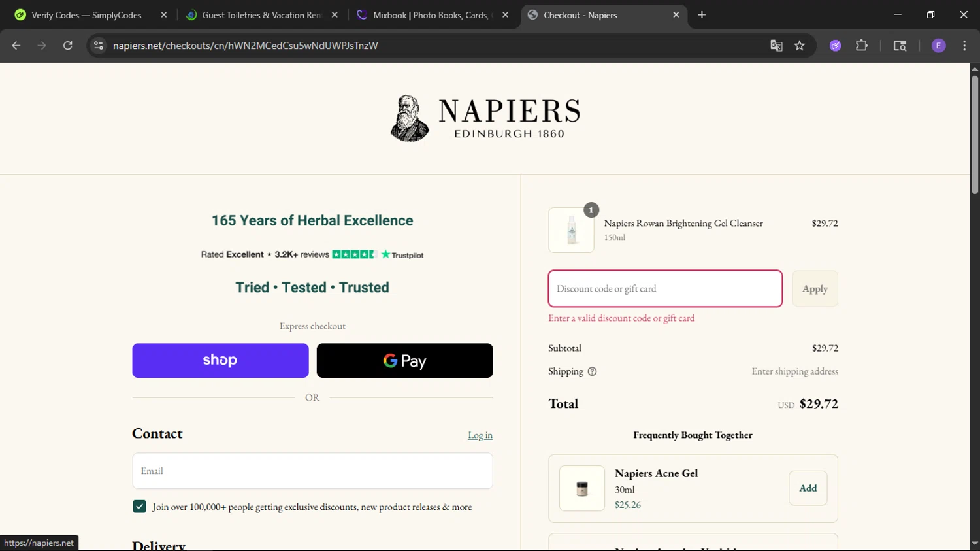Reload the Napiers checkout page
Image resolution: width=980 pixels, height=551 pixels.
[x=68, y=46]
